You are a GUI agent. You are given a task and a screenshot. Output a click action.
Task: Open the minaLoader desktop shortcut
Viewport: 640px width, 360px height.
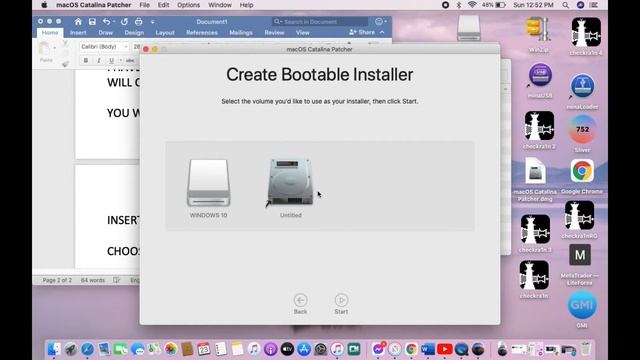tap(582, 91)
